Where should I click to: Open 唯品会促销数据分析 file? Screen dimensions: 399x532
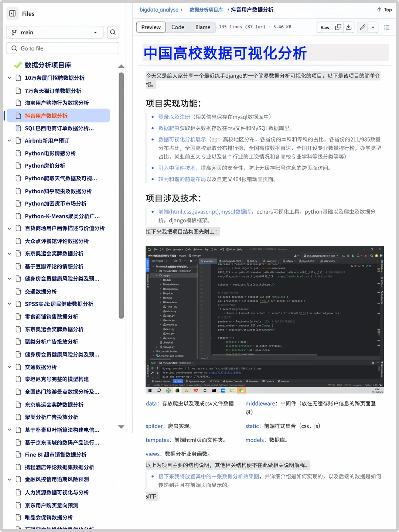click(x=49, y=517)
